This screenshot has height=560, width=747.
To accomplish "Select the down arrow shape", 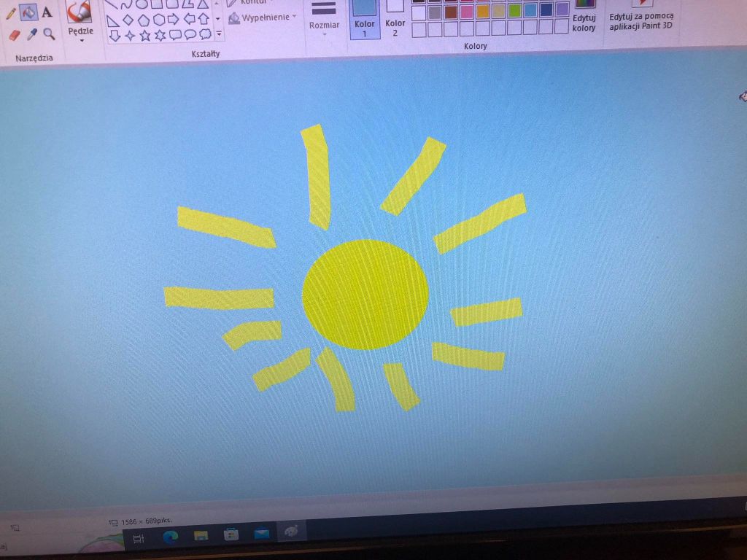I will [x=115, y=36].
